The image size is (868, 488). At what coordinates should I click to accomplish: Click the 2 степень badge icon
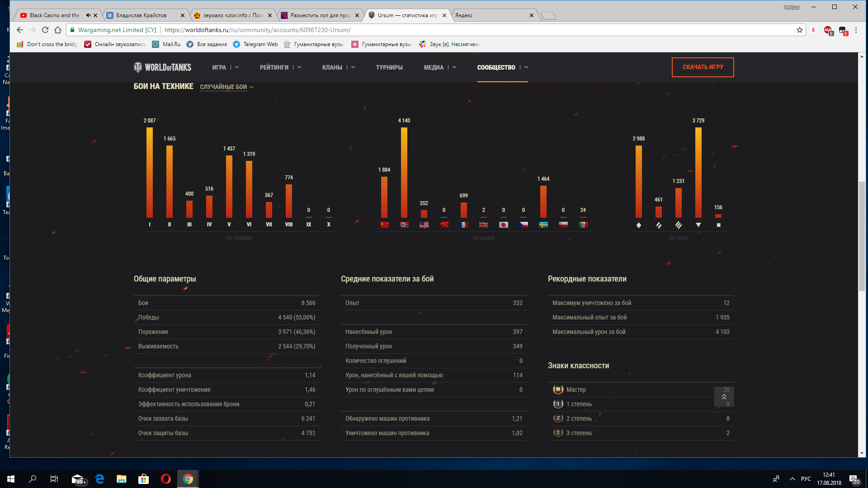(x=558, y=418)
